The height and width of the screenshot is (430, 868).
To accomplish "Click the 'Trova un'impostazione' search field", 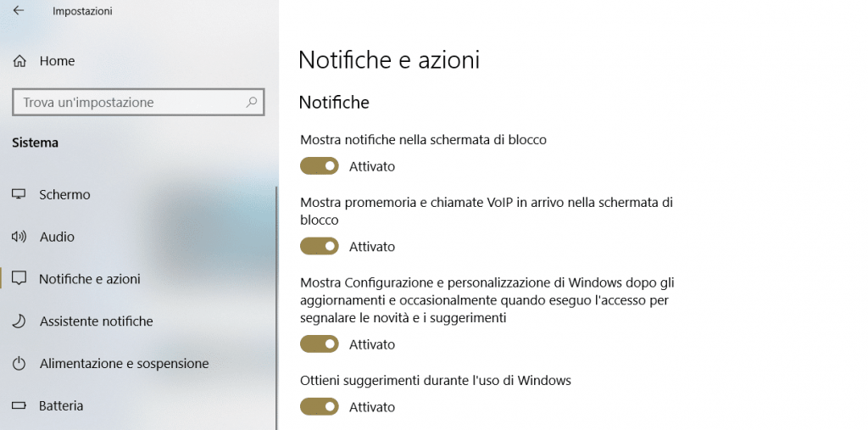I will point(127,102).
